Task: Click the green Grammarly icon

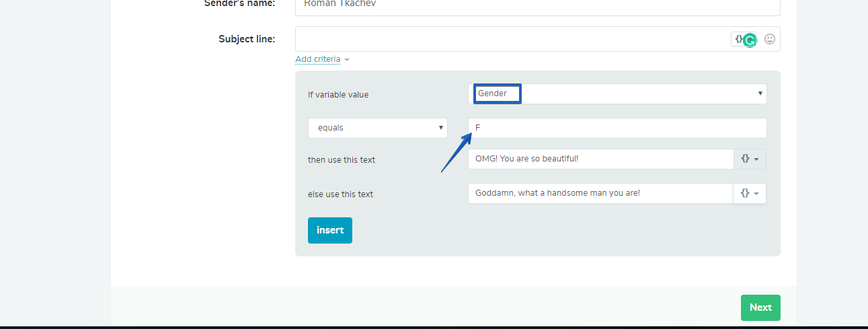Action: (x=750, y=40)
